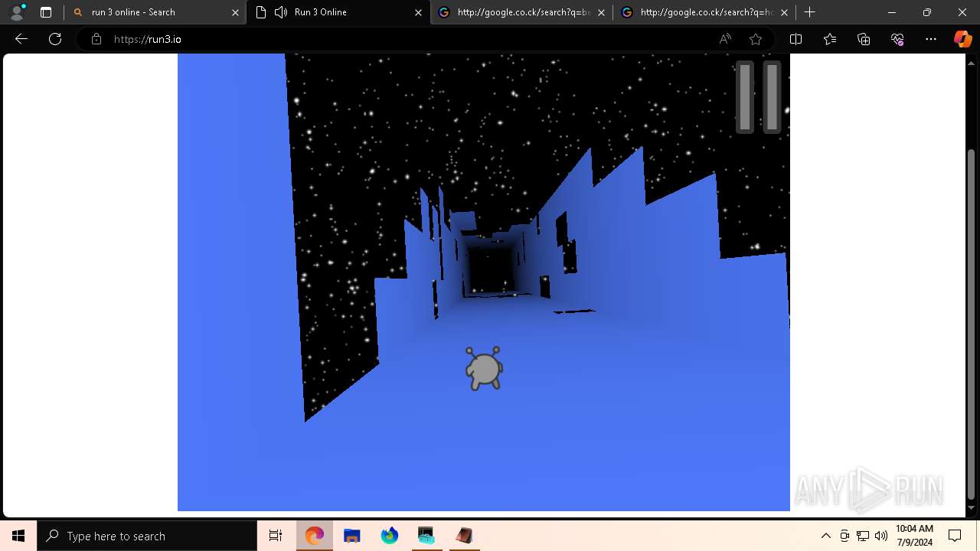This screenshot has width=980, height=551.
Task: Click the gray alien runner character
Action: point(484,368)
